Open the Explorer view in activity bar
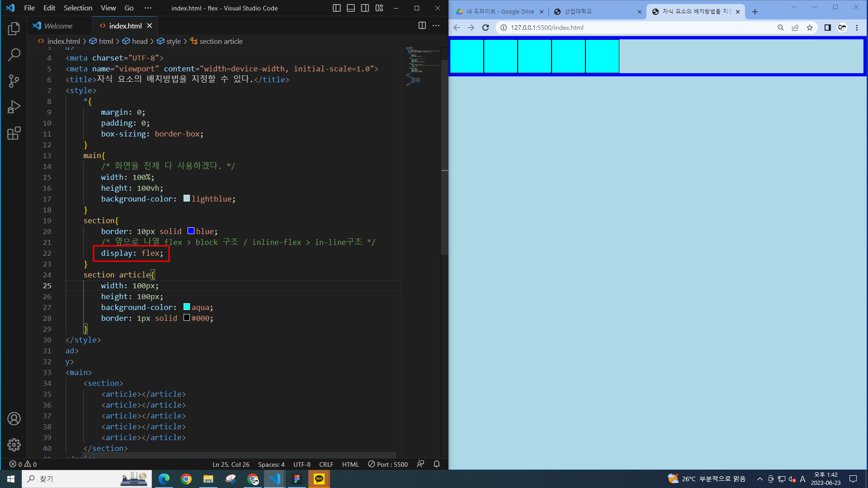Screen dimensions: 868x488 click(14, 29)
